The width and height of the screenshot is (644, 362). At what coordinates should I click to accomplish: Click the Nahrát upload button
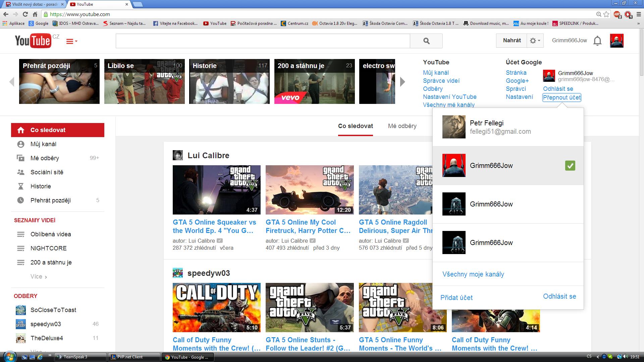point(512,41)
